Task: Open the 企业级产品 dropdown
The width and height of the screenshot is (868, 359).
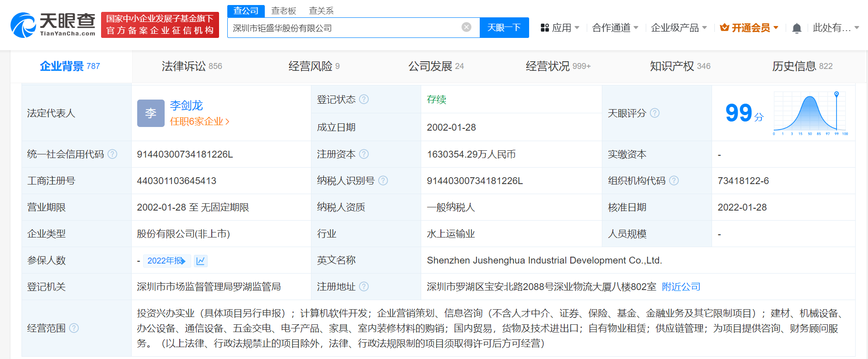Action: (x=678, y=28)
